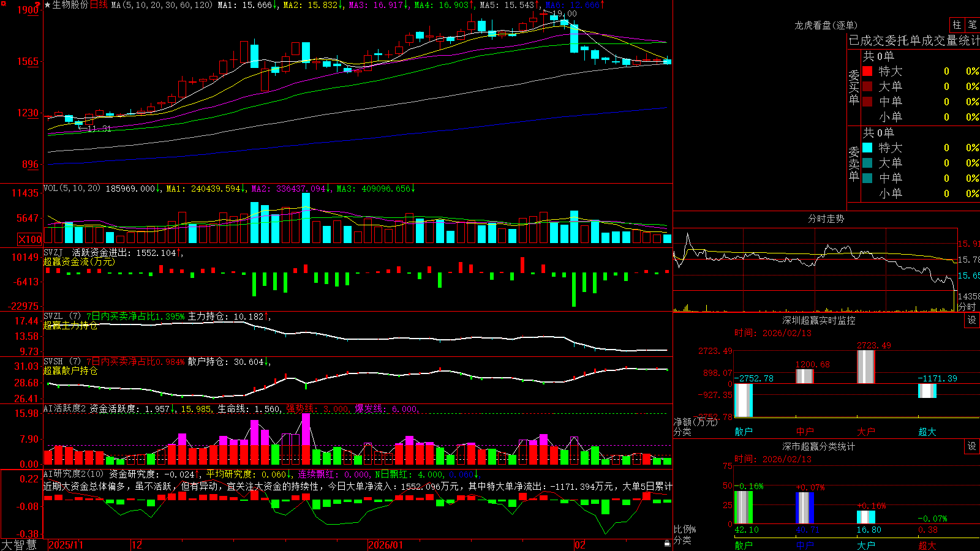Click the 强势线: 3.000 label
980x551 pixels.
[318, 409]
